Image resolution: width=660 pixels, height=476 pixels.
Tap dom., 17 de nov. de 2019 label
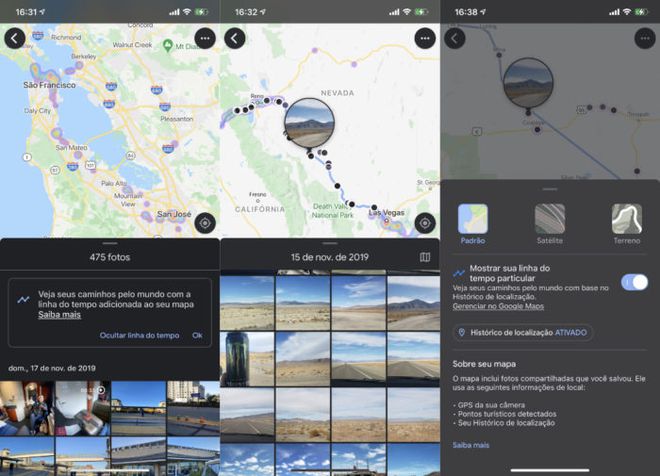[x=52, y=368]
